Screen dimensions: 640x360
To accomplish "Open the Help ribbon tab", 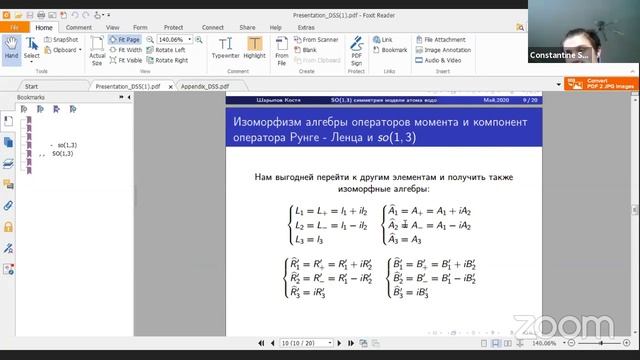I will [276, 27].
